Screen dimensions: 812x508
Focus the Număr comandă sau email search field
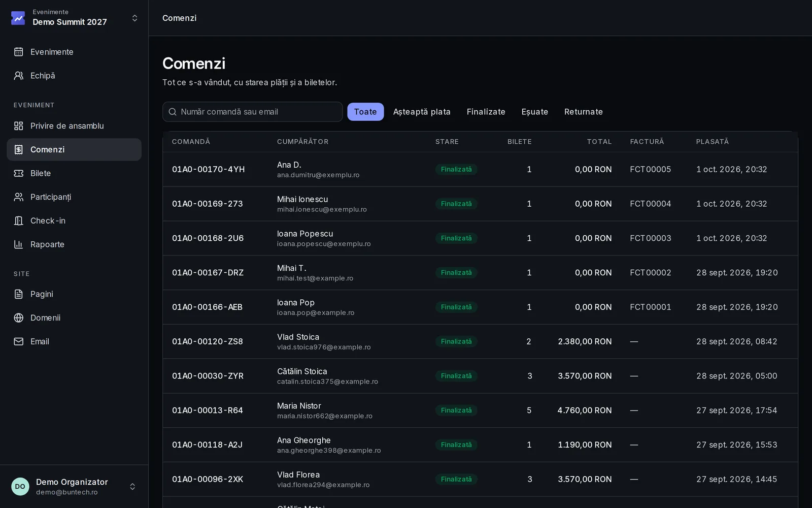click(x=253, y=112)
